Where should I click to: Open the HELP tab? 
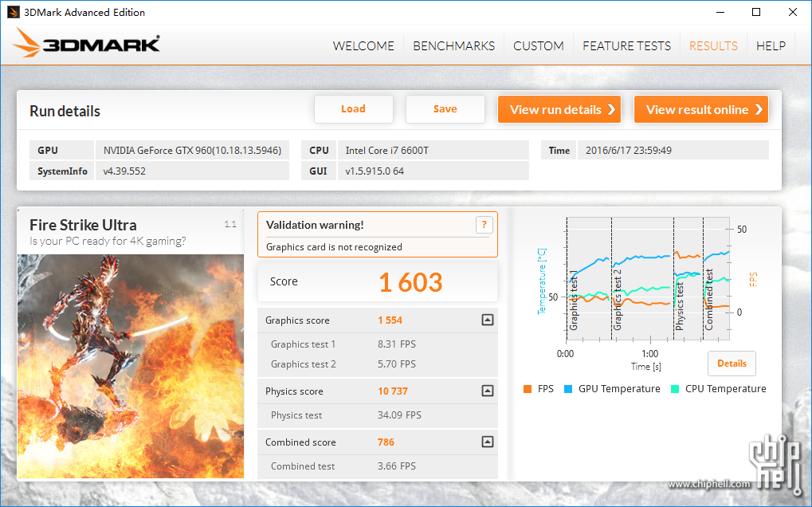(x=771, y=46)
